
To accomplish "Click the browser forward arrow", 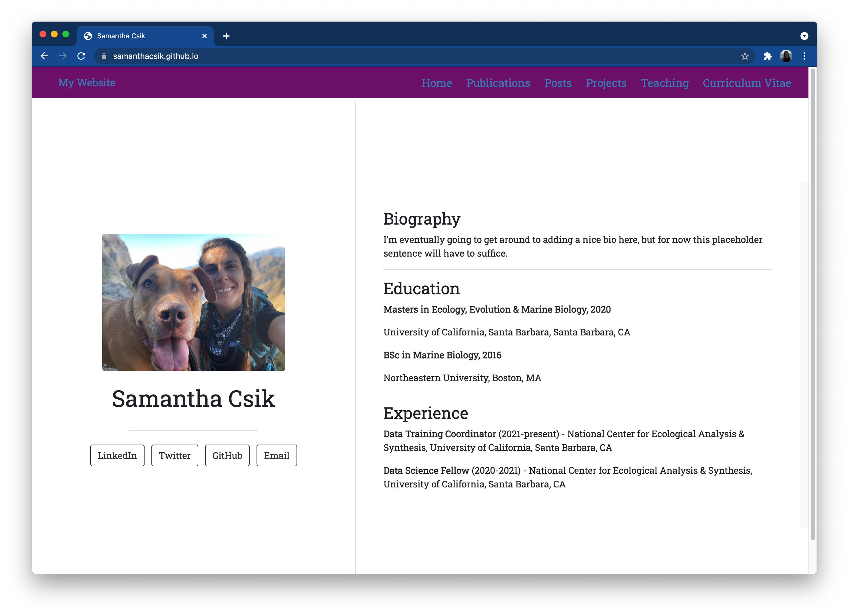I will coord(63,56).
